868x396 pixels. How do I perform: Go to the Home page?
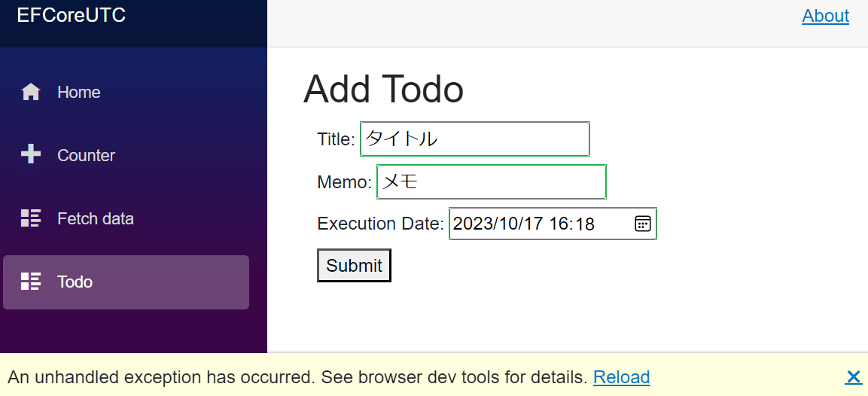(126, 92)
